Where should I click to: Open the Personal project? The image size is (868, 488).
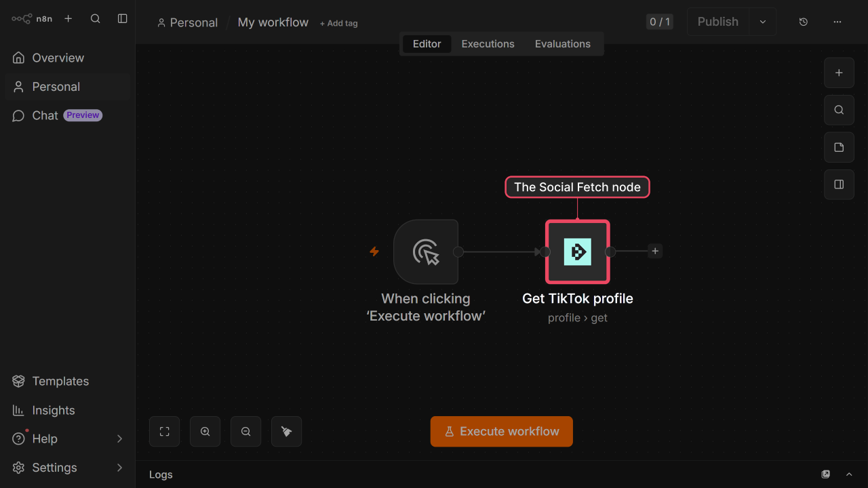pos(68,87)
